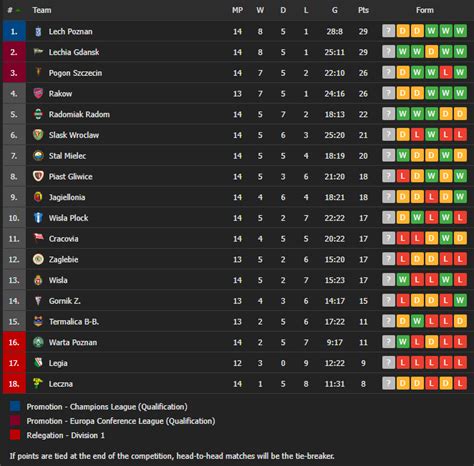Click the Lech Poznan club crest
Screen dimensions: 474x466
point(38,31)
